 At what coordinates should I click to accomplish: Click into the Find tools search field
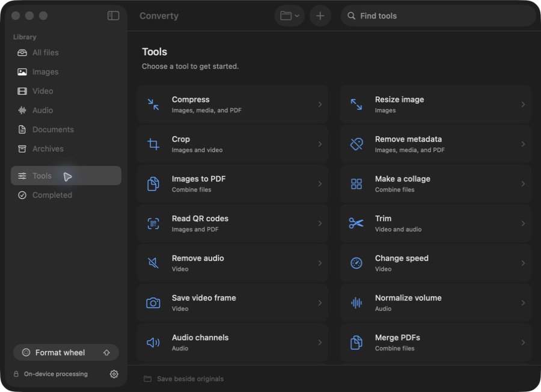[x=438, y=16]
